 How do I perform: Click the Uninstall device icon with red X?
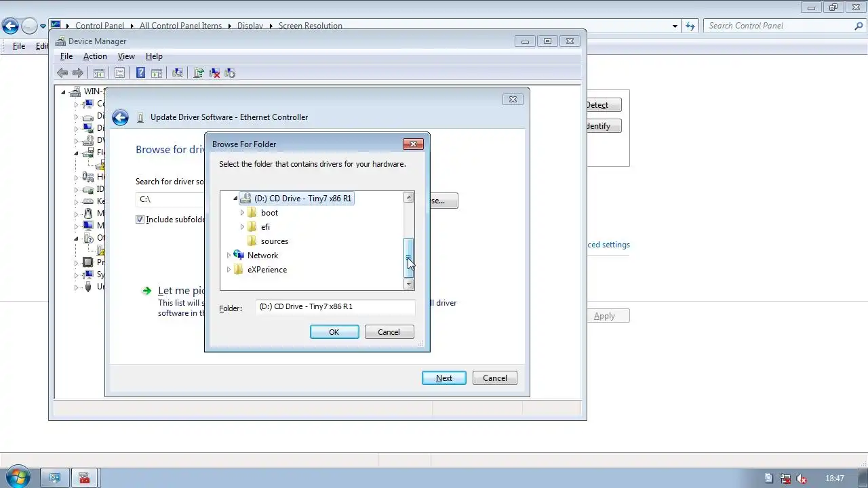click(x=214, y=73)
